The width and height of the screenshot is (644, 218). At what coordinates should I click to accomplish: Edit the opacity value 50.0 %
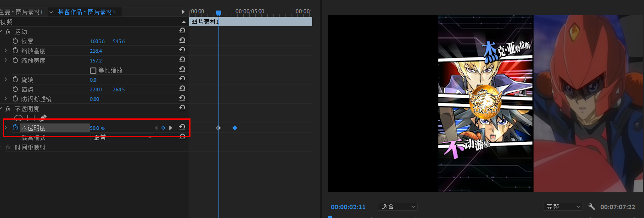tap(98, 128)
